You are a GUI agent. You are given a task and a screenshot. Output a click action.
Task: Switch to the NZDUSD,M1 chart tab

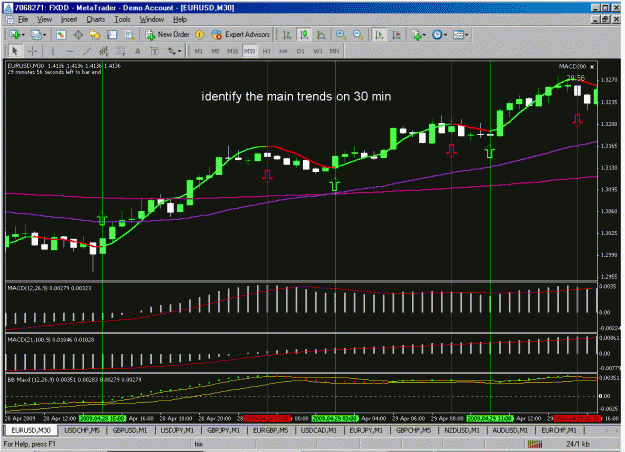click(462, 430)
